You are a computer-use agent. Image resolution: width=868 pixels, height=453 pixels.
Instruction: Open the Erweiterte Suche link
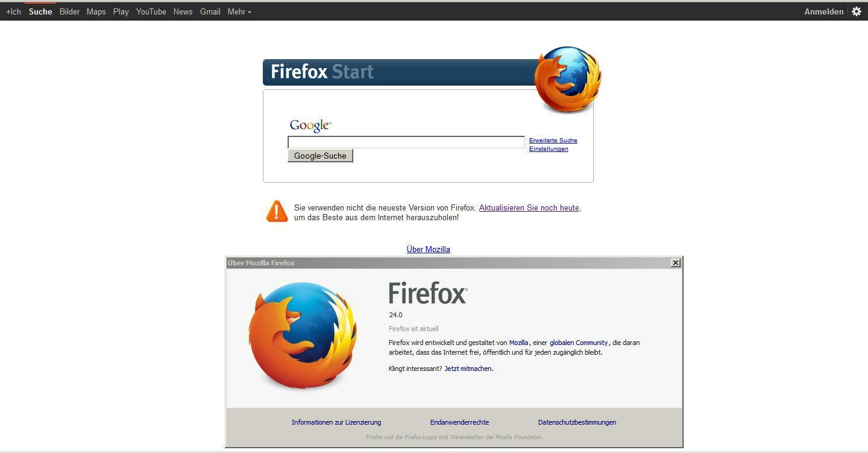[553, 140]
